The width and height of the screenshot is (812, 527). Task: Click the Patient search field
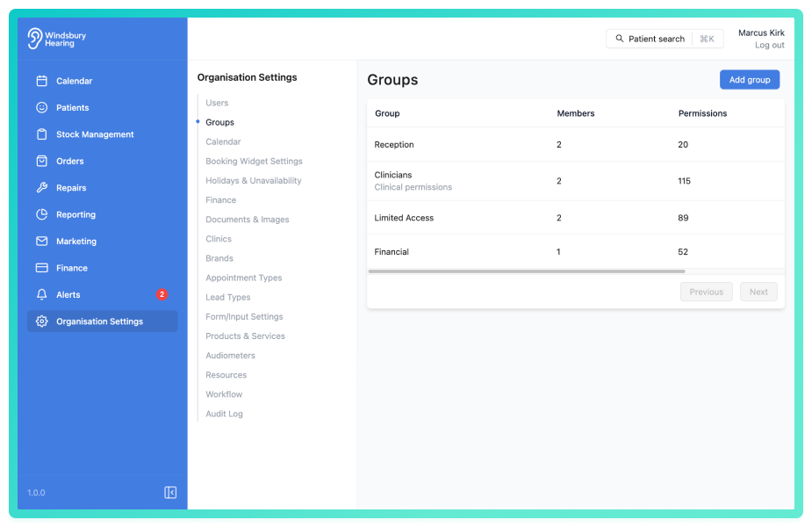[665, 39]
